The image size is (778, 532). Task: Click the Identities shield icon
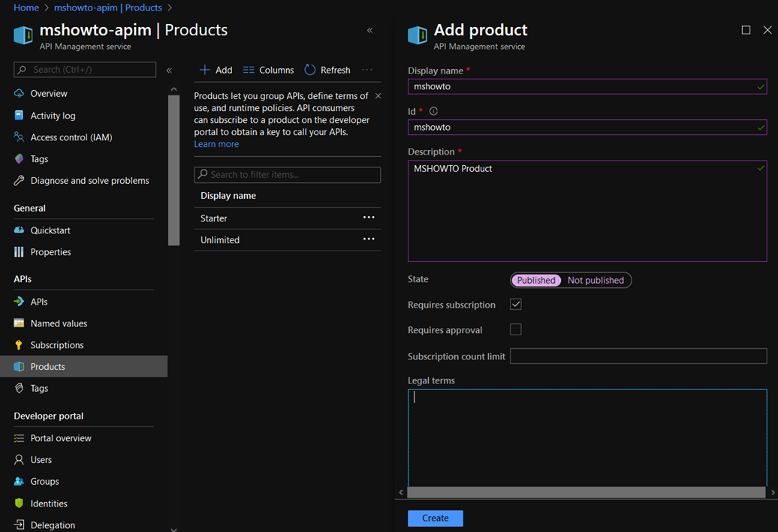click(x=20, y=503)
